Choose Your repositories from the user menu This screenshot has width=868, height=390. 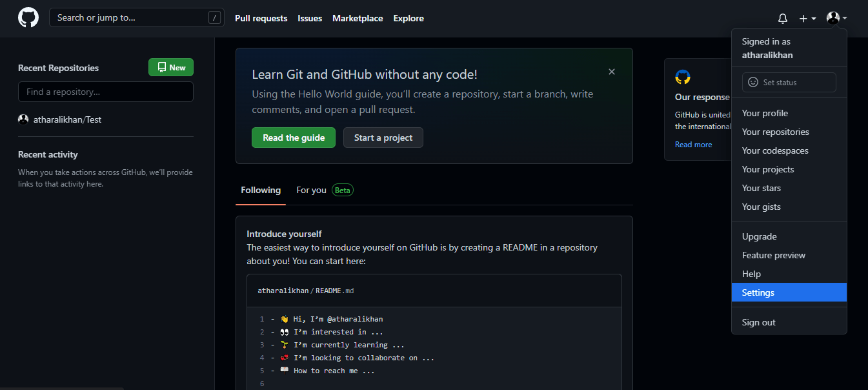(789, 132)
